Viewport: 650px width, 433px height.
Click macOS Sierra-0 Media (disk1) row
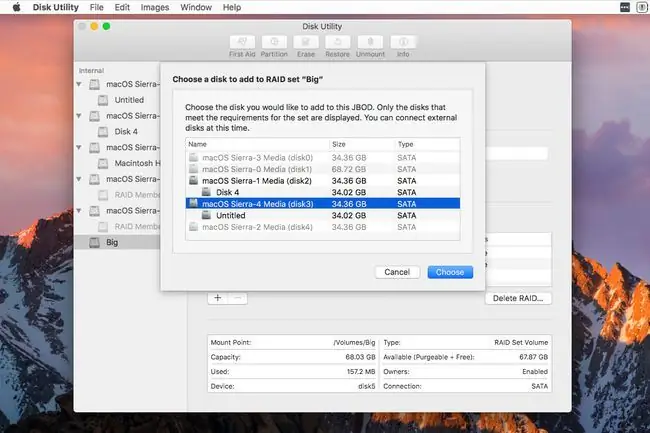323,169
